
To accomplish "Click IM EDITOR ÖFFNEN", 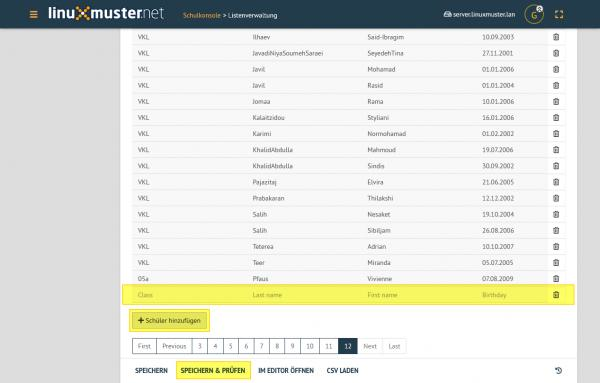I will point(286,370).
